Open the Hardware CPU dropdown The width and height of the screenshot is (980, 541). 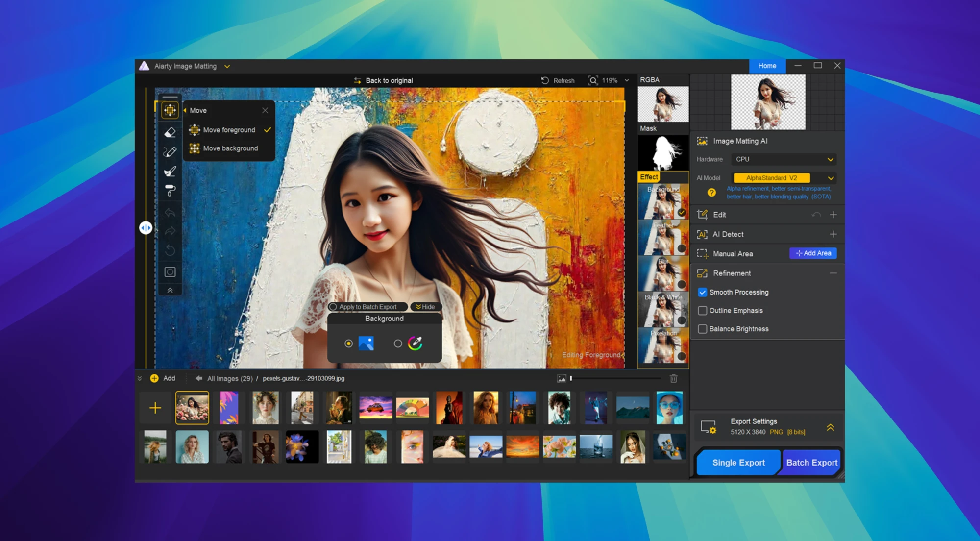click(783, 159)
